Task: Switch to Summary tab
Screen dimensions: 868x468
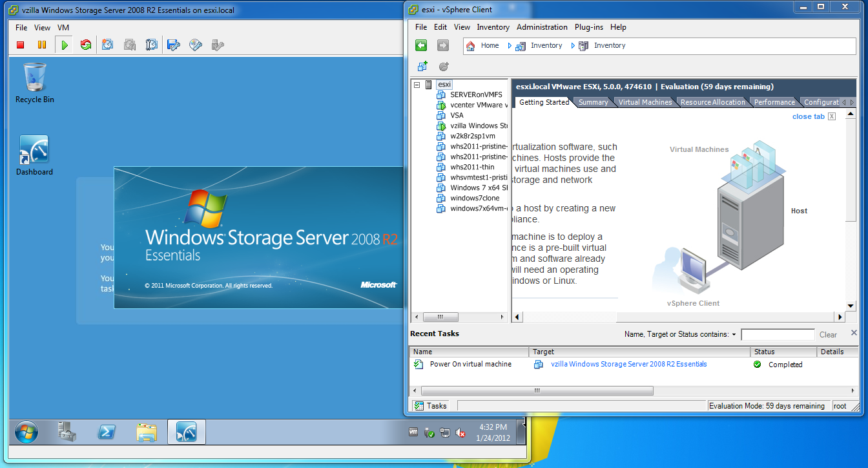Action: (593, 102)
